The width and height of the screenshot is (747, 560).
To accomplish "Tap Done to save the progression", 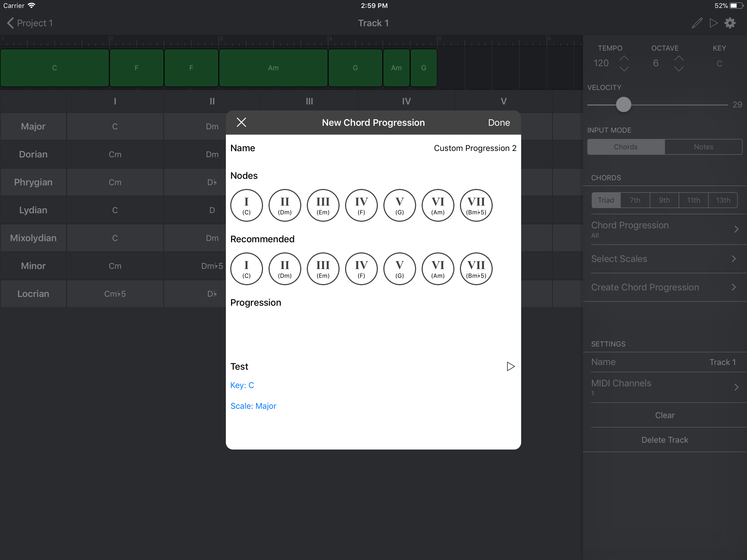I will pos(499,122).
